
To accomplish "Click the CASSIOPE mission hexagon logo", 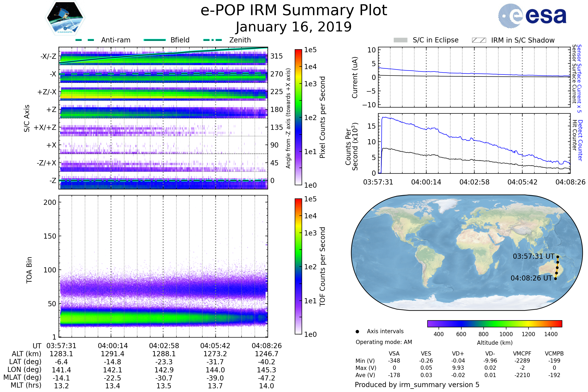I will pos(65,18).
